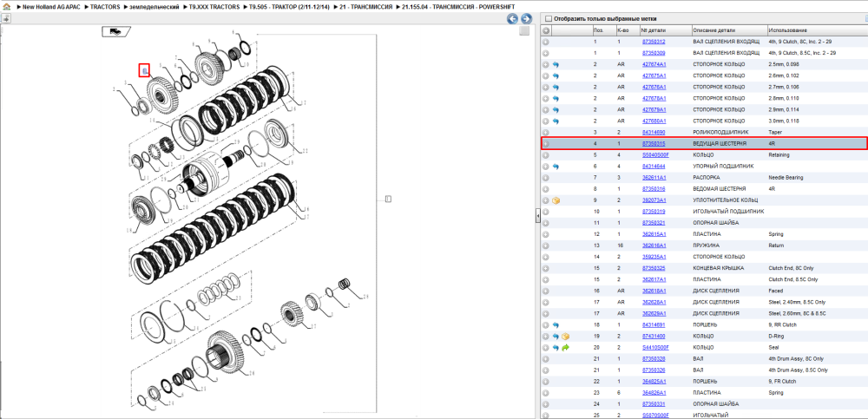Screen dimensions: 868x419
Task: Click the package box icon for 87431400
Action: click(x=566, y=336)
